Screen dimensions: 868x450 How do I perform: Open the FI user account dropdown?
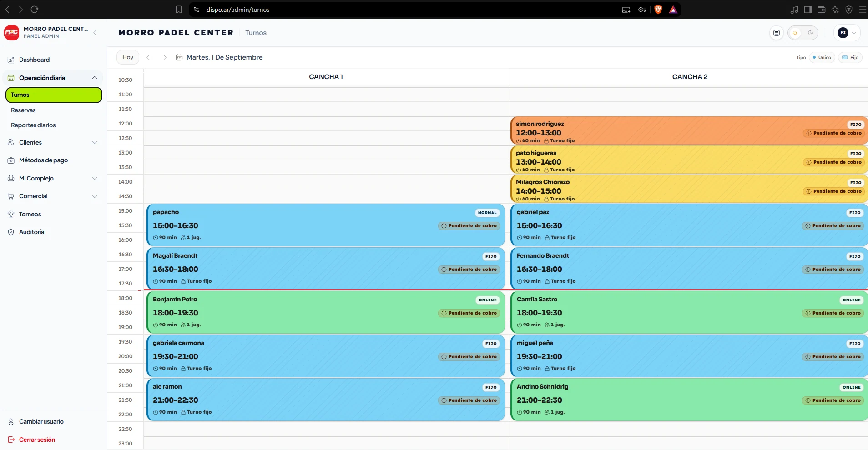pyautogui.click(x=848, y=33)
